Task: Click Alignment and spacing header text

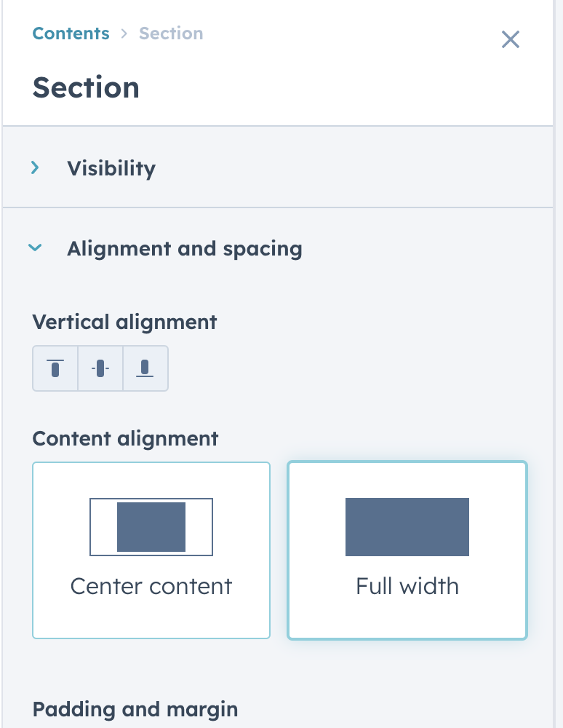Action: [185, 249]
